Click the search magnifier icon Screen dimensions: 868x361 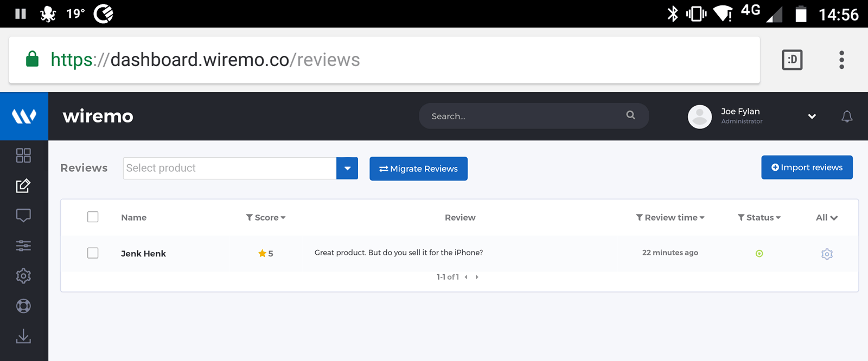(630, 115)
